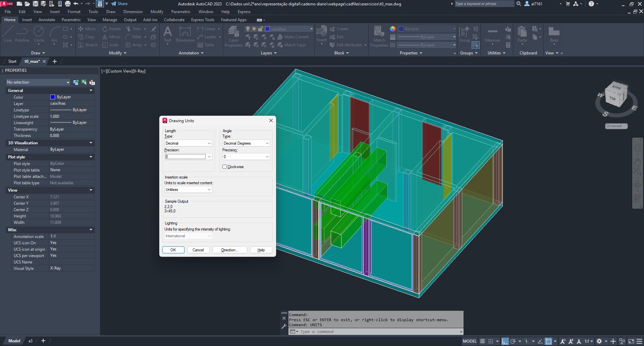Enable the Clockwise checkbox
Image resolution: width=644 pixels, height=346 pixels.
225,167
